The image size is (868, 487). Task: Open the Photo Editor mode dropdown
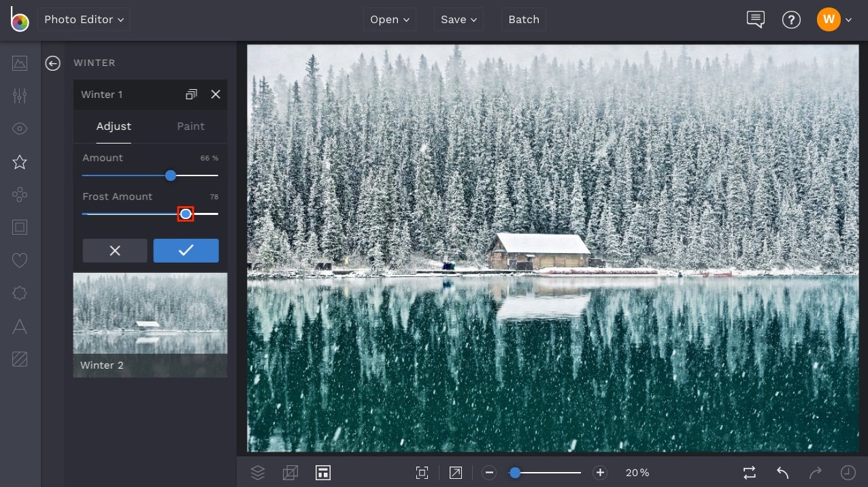point(83,19)
